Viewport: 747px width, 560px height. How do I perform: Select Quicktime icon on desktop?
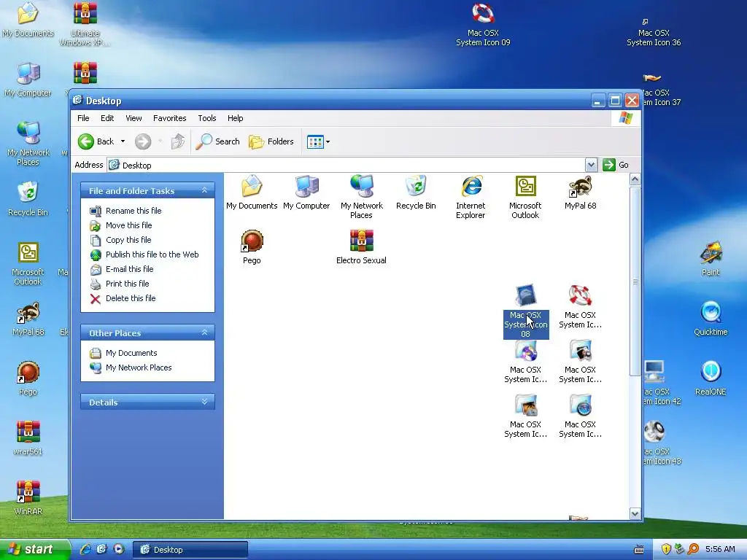click(711, 319)
